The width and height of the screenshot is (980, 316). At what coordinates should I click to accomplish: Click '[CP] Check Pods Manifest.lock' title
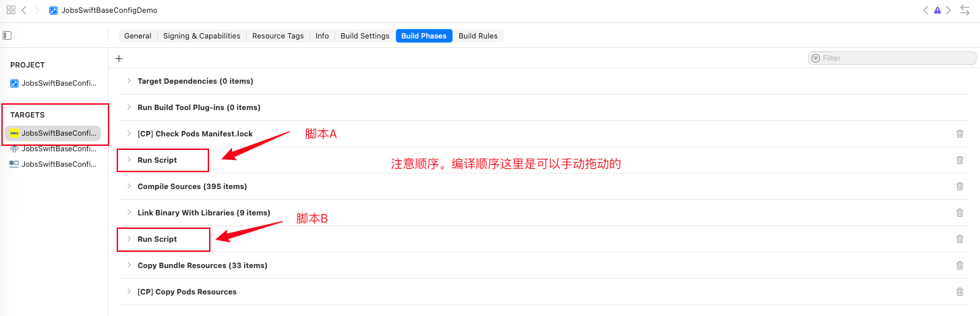(195, 134)
